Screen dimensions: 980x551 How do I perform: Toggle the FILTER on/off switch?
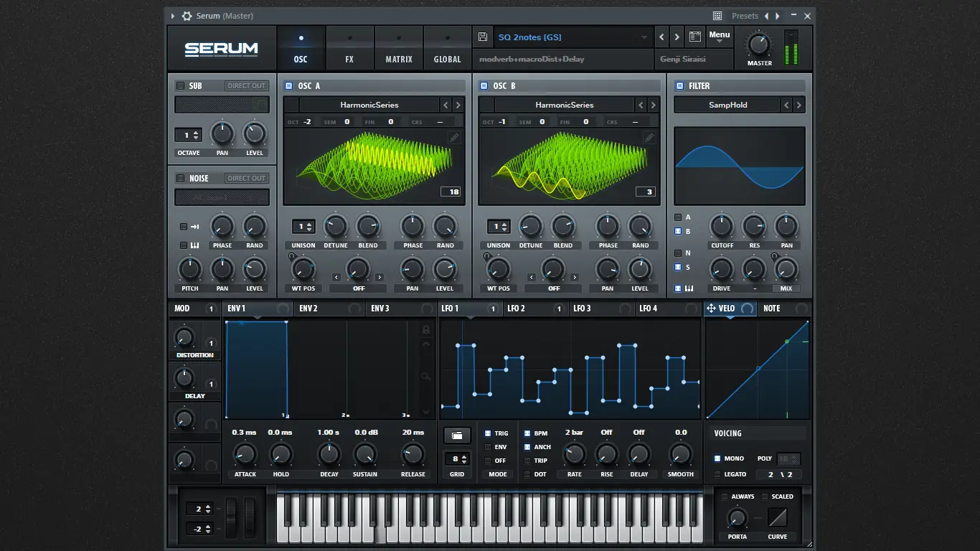coord(679,85)
